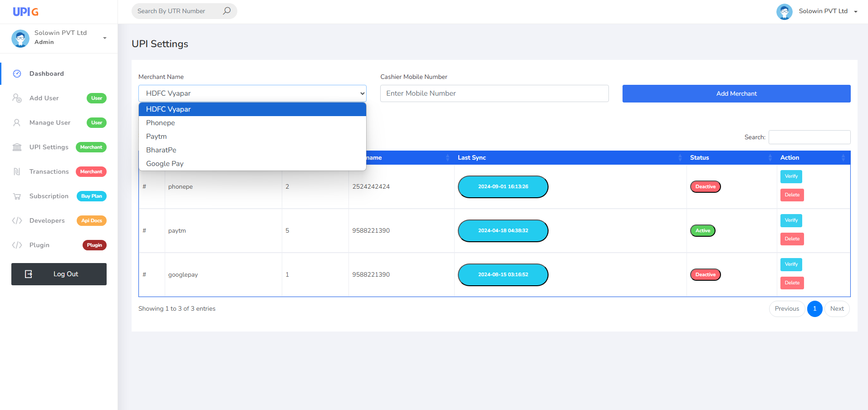Click the Action column sort arrows
868x410 pixels.
click(843, 157)
